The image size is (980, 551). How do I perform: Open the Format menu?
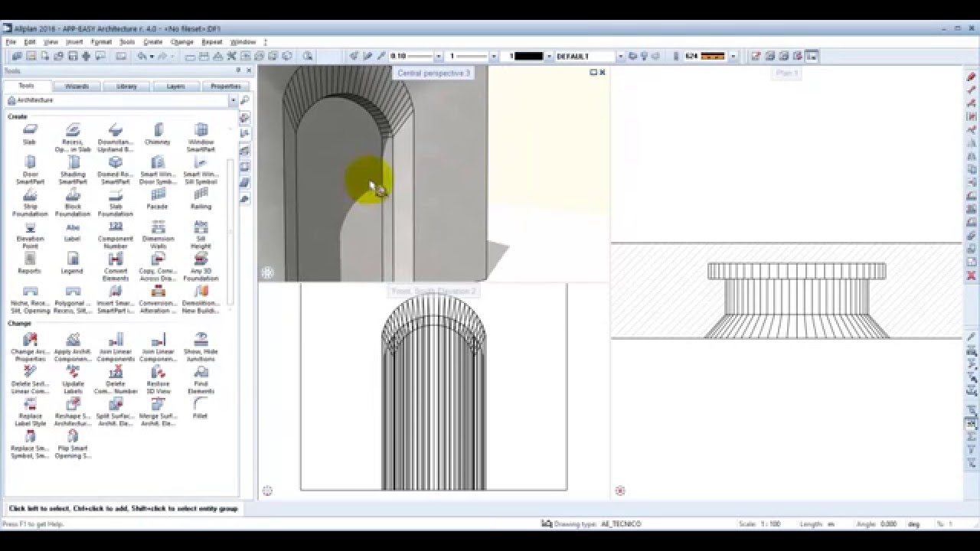[x=101, y=42]
